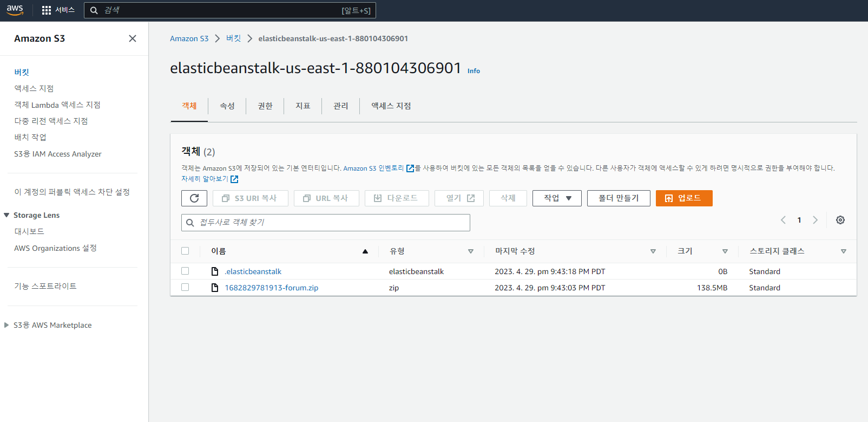Select the .elasticbeanstalk object checkbox

[185, 271]
